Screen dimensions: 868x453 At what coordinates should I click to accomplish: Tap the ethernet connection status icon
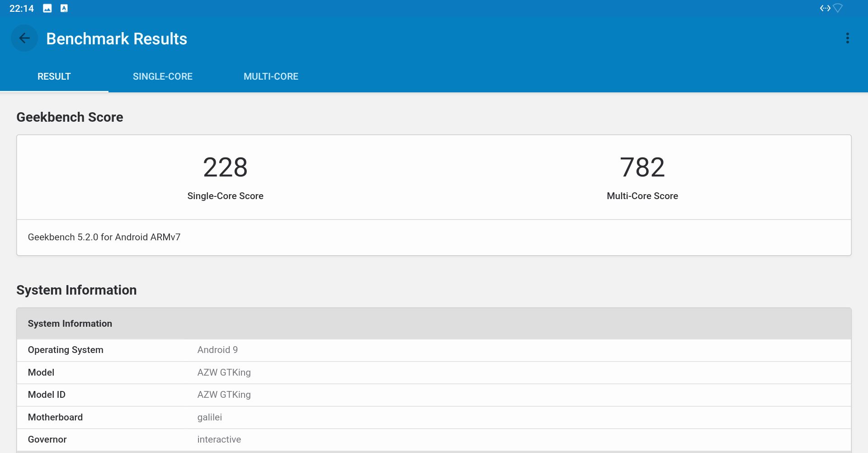point(825,8)
